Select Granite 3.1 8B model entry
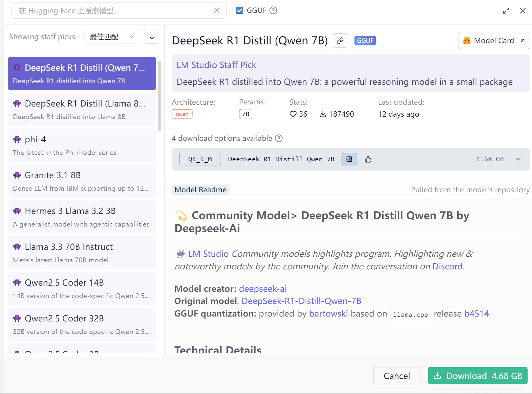 [82, 181]
